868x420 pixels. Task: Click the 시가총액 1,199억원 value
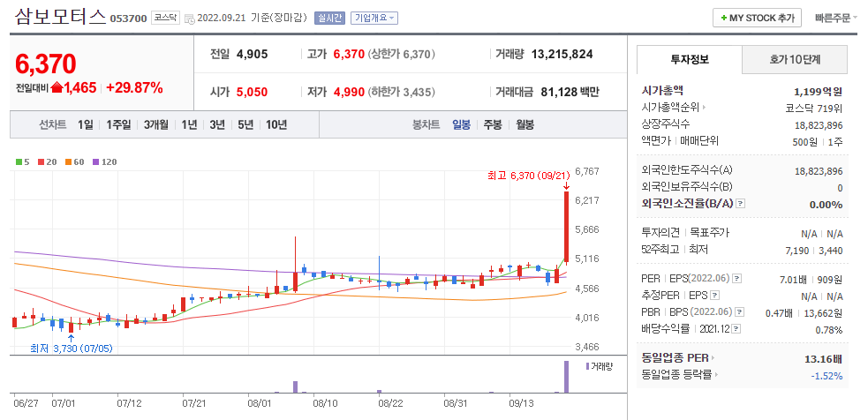819,91
